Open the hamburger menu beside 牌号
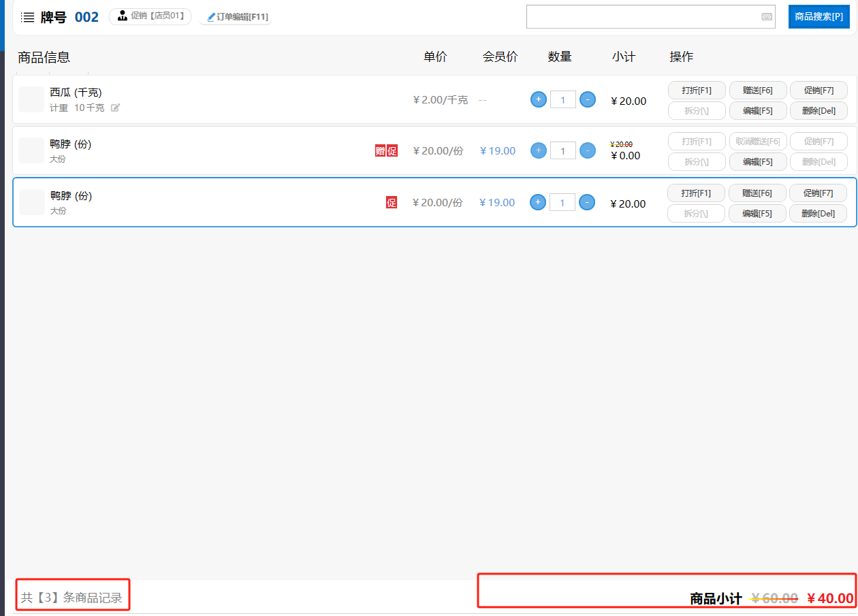Viewport: 858px width, 616px height. click(x=28, y=17)
